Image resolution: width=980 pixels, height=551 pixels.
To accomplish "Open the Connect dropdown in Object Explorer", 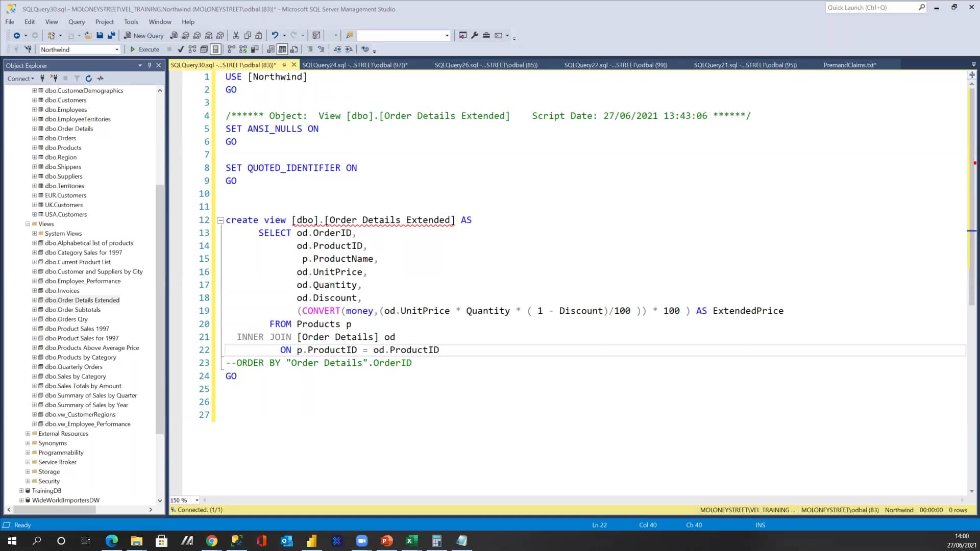I will (20, 78).
